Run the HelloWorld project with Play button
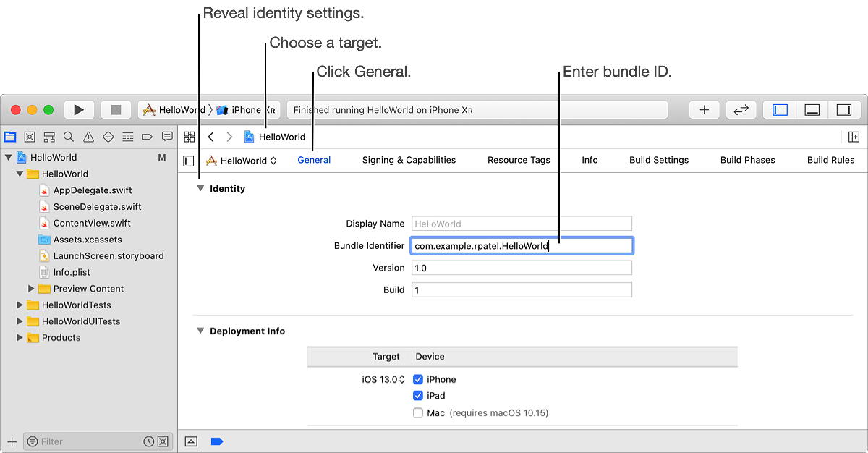868x453 pixels. (x=79, y=110)
